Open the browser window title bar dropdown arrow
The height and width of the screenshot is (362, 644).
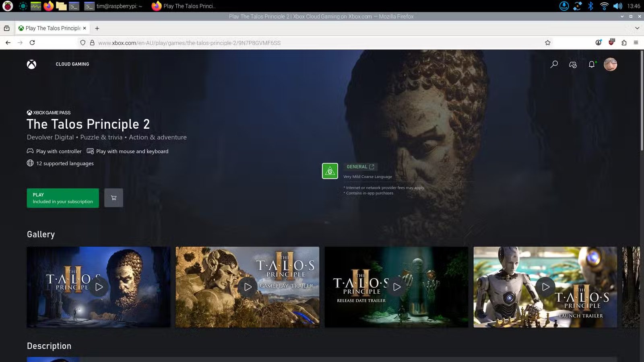pos(621,16)
